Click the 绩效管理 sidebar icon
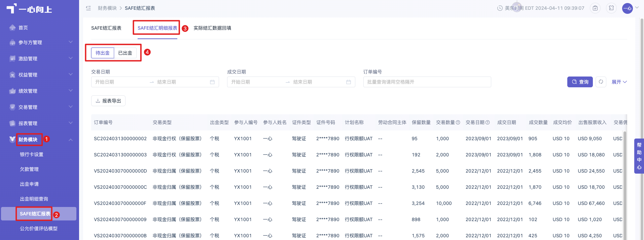This screenshot has height=240, width=644. pyautogui.click(x=12, y=91)
